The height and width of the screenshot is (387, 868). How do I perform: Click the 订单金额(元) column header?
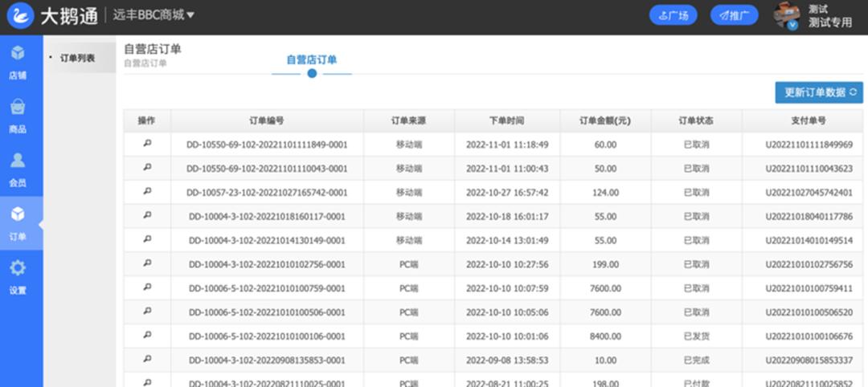[x=606, y=120]
